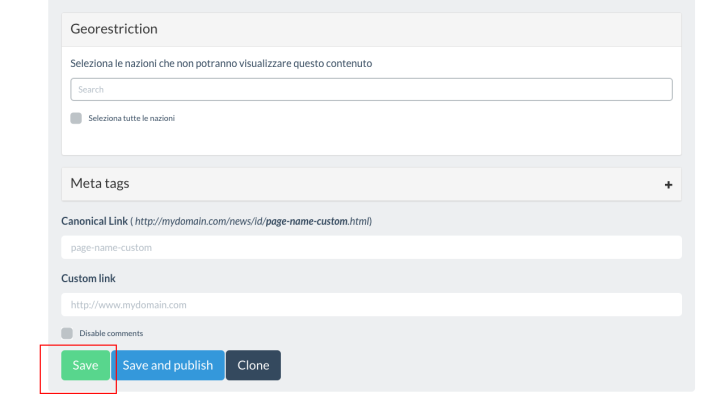720x410 pixels.
Task: Click the blank area below the nations checkbox
Action: [x=371, y=140]
